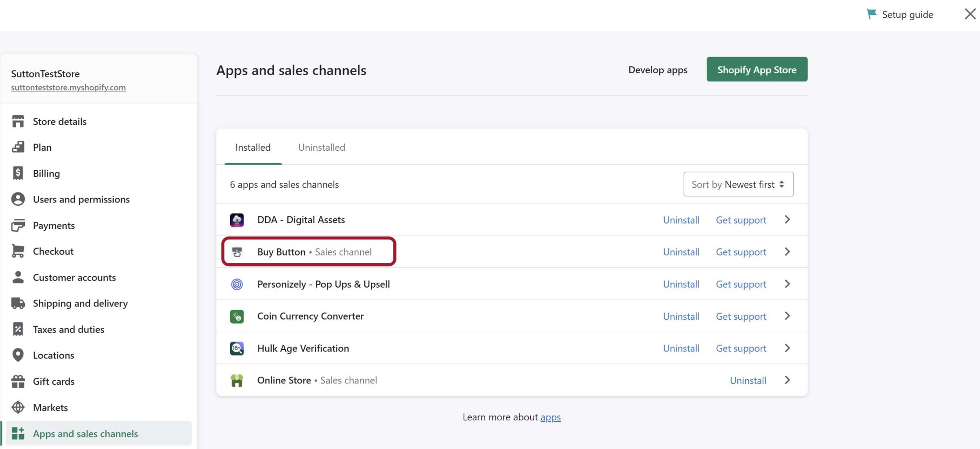Get support for Buy Button

coord(741,252)
